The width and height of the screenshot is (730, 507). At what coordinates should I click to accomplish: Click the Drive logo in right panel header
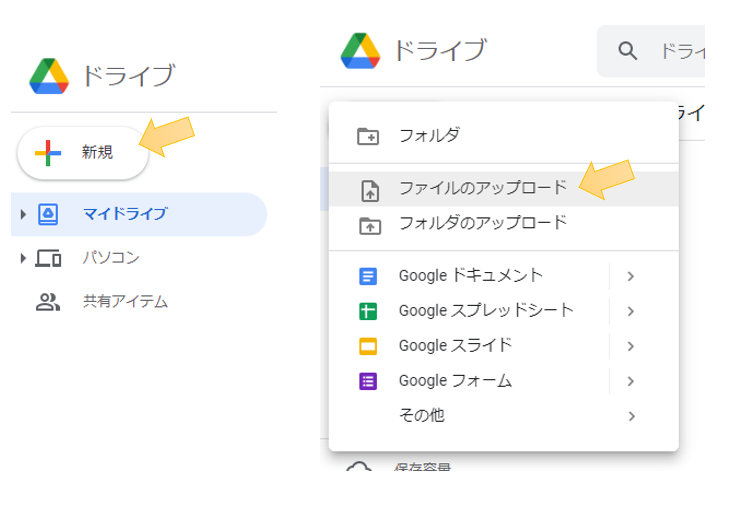pyautogui.click(x=360, y=51)
